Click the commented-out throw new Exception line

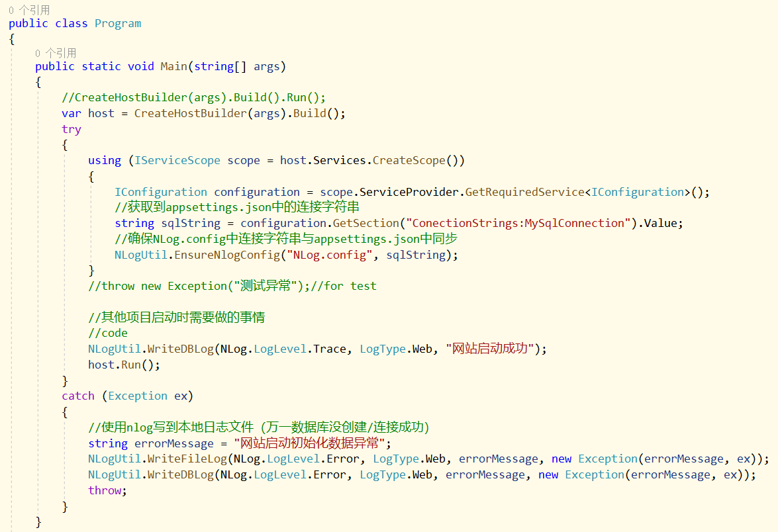pos(232,286)
